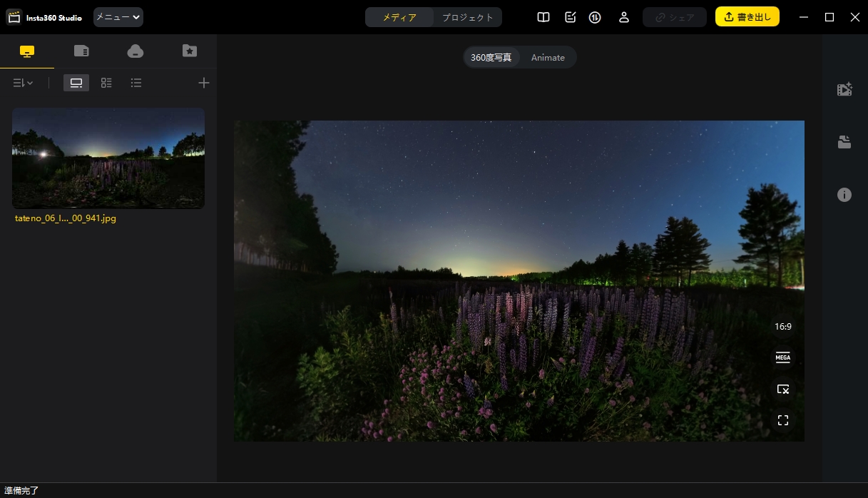Switch preview to Animate mode

[548, 57]
